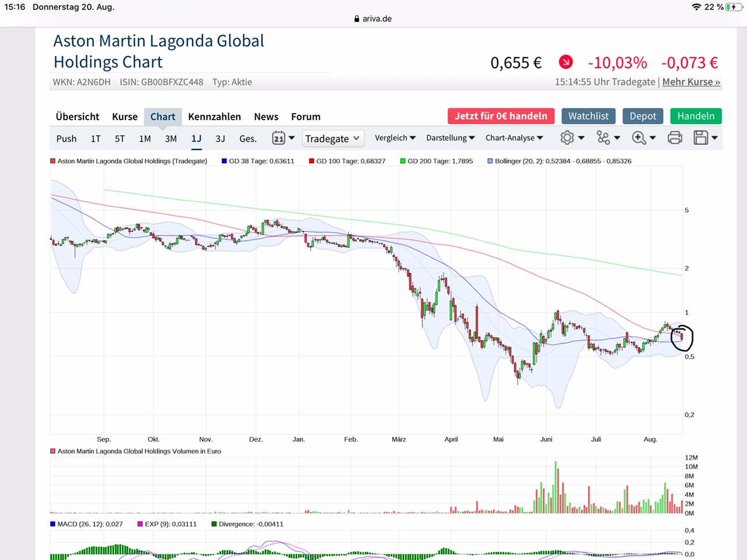Expand the Darstellung dropdown
Viewport: 747px width, 560px height.
click(450, 138)
